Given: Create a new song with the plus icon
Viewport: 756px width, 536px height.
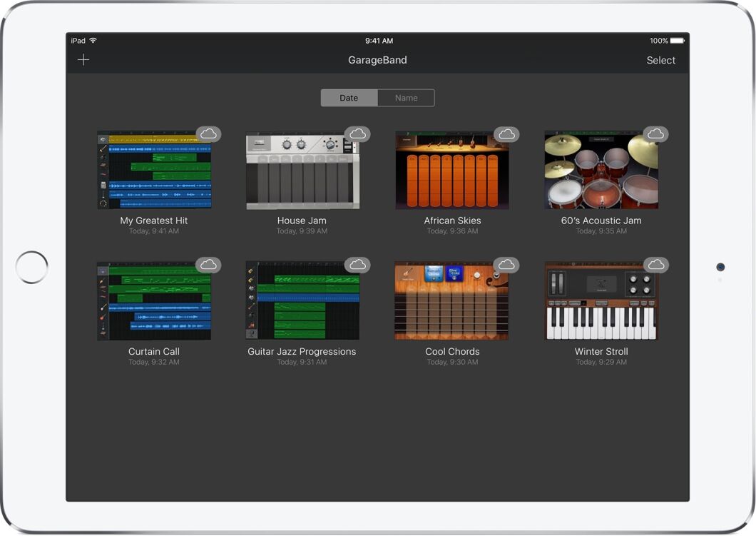Looking at the screenshot, I should coord(83,60).
